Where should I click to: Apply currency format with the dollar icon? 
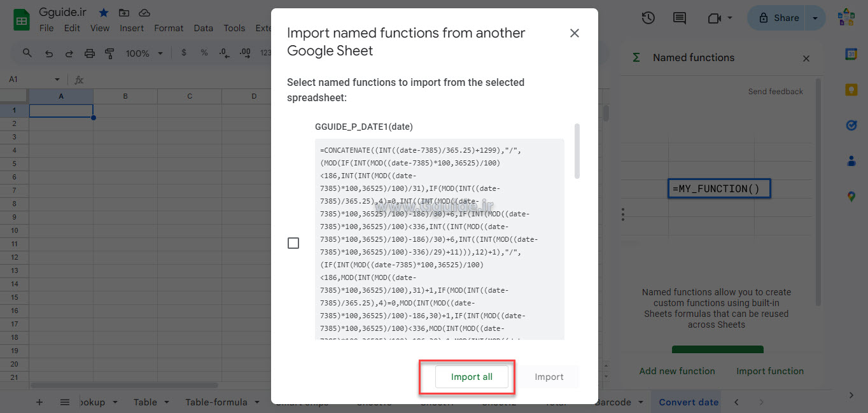pyautogui.click(x=183, y=53)
